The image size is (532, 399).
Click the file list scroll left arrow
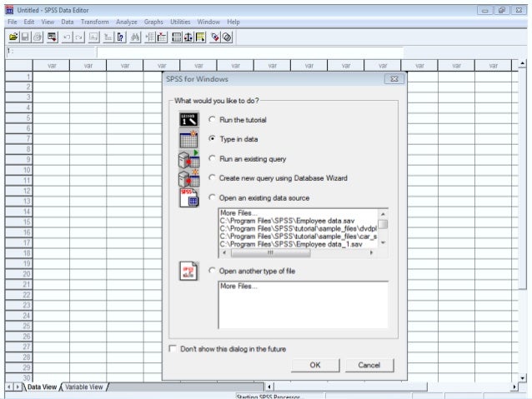pos(224,252)
